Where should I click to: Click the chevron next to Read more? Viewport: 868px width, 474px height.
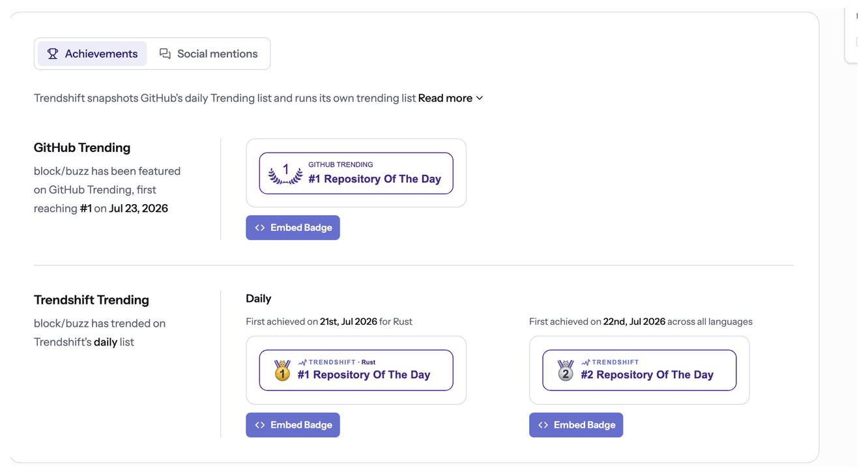click(x=480, y=98)
